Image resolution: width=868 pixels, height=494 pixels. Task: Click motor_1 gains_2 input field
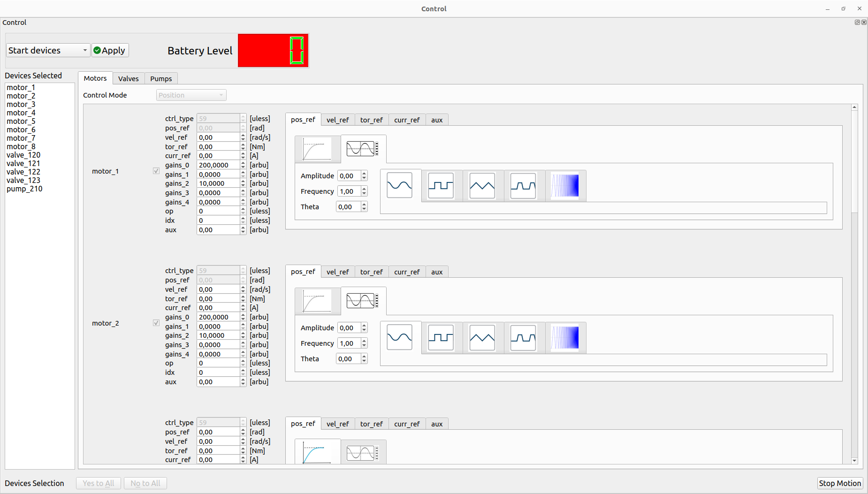218,183
